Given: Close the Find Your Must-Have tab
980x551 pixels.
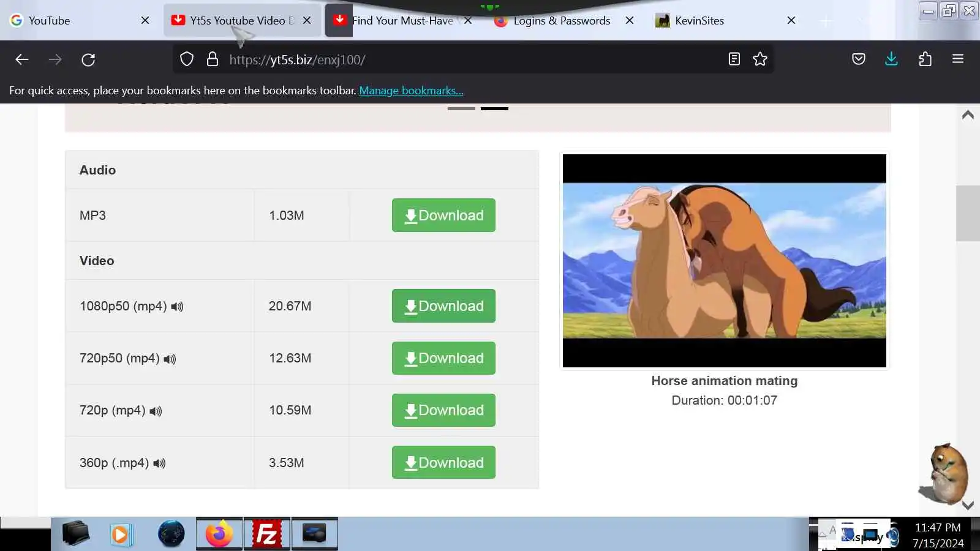Looking at the screenshot, I should (x=468, y=20).
